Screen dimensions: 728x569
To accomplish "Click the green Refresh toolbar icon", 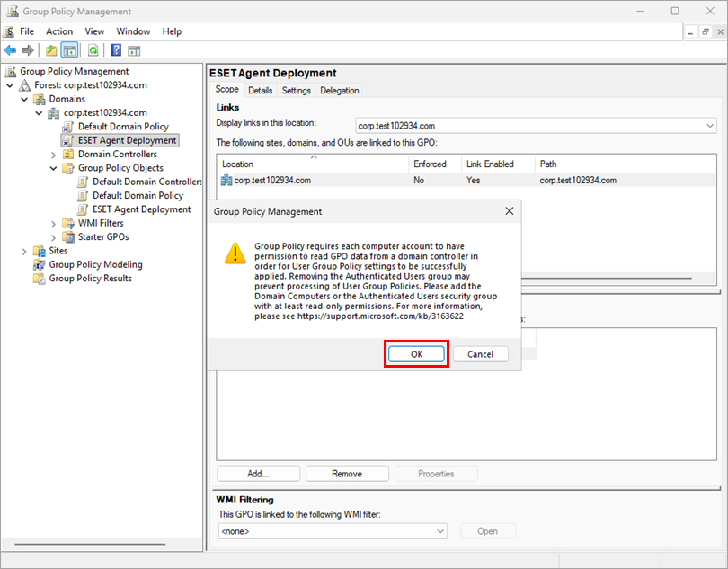I will click(x=93, y=50).
